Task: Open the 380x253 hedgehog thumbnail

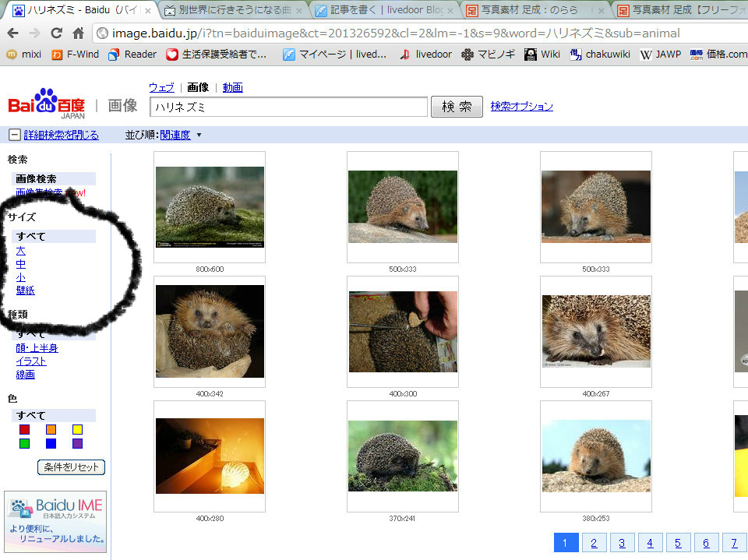Action: point(596,456)
